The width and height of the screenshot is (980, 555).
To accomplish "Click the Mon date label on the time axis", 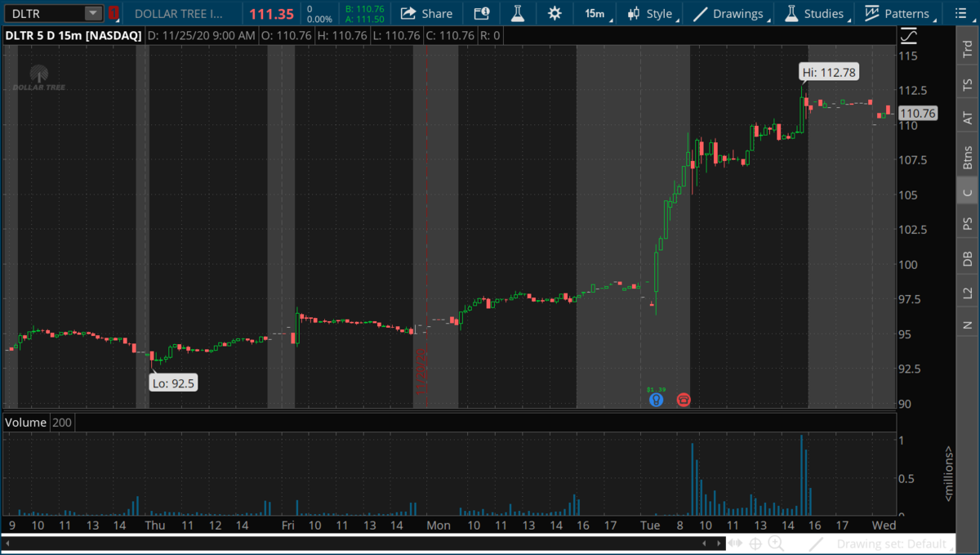I will (439, 525).
